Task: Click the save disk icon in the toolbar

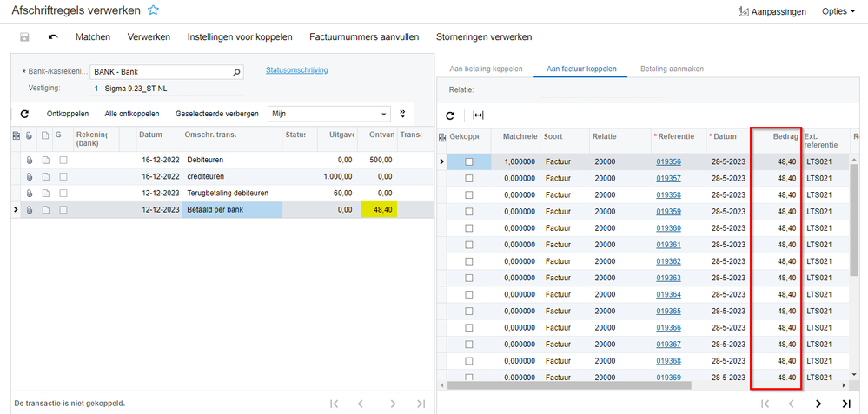Action: (x=24, y=37)
